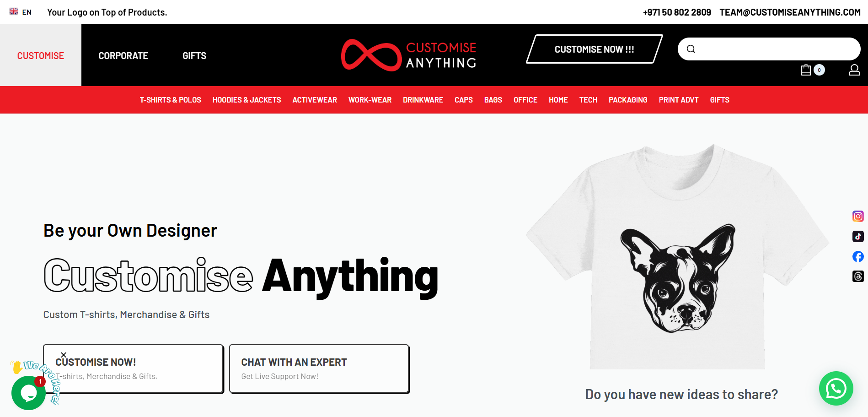Open the user account icon
Screen dimensions: 868x417
[x=854, y=70]
